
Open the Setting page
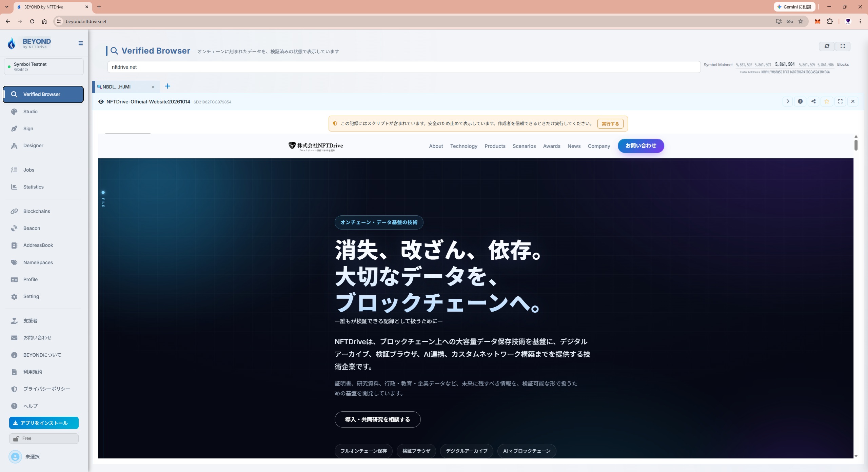(x=43, y=296)
